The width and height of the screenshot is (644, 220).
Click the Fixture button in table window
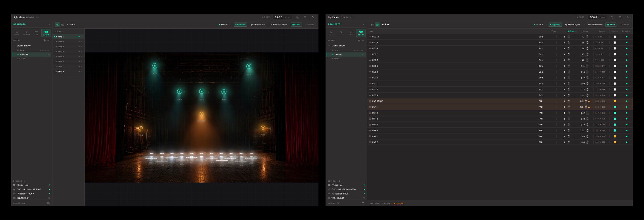(x=624, y=25)
